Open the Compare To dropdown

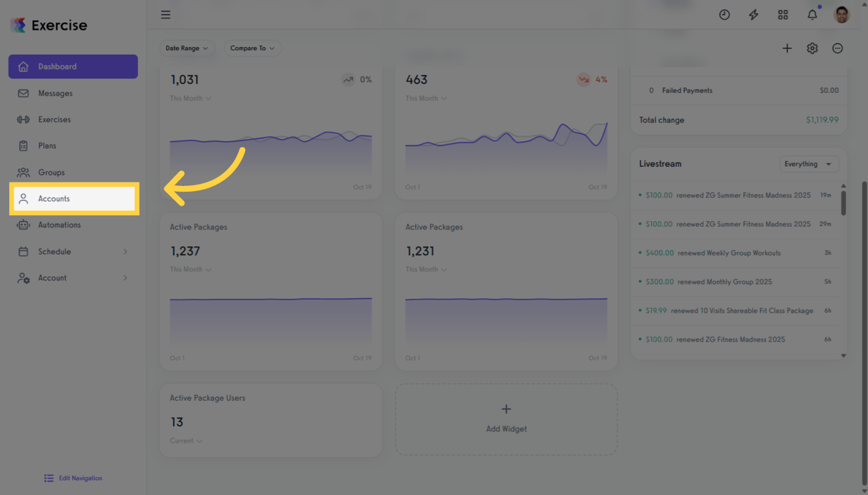click(252, 48)
